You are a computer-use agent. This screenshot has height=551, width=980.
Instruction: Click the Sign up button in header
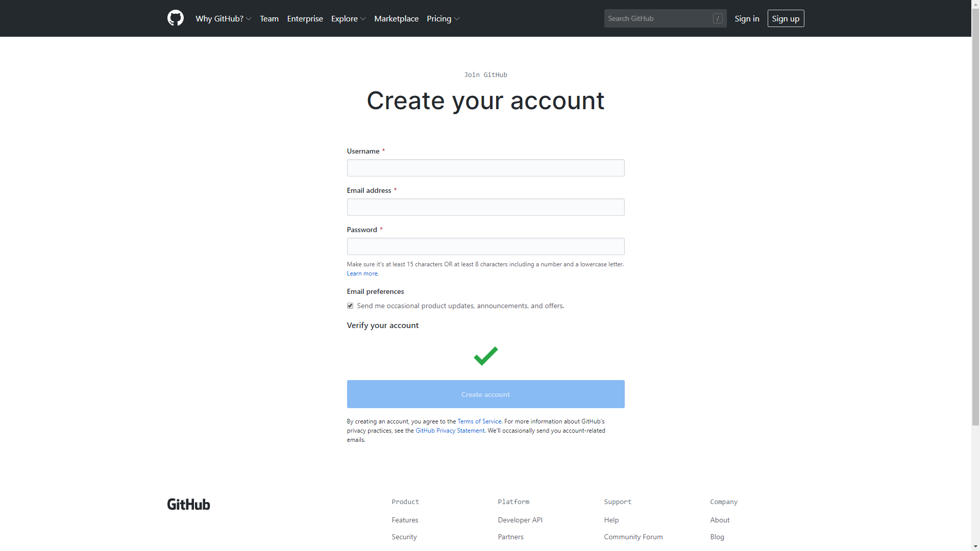[786, 18]
